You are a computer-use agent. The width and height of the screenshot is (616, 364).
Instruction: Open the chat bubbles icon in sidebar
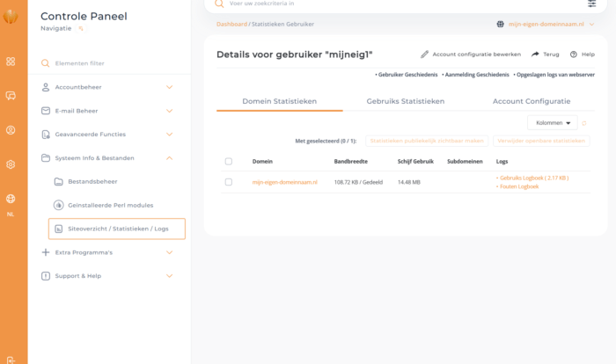point(11,96)
